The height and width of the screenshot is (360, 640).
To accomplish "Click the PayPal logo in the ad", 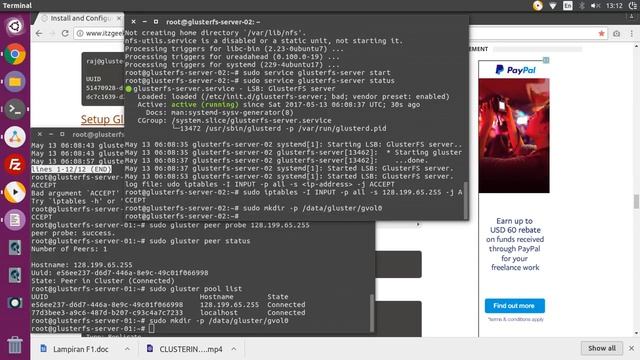I will pos(515,70).
